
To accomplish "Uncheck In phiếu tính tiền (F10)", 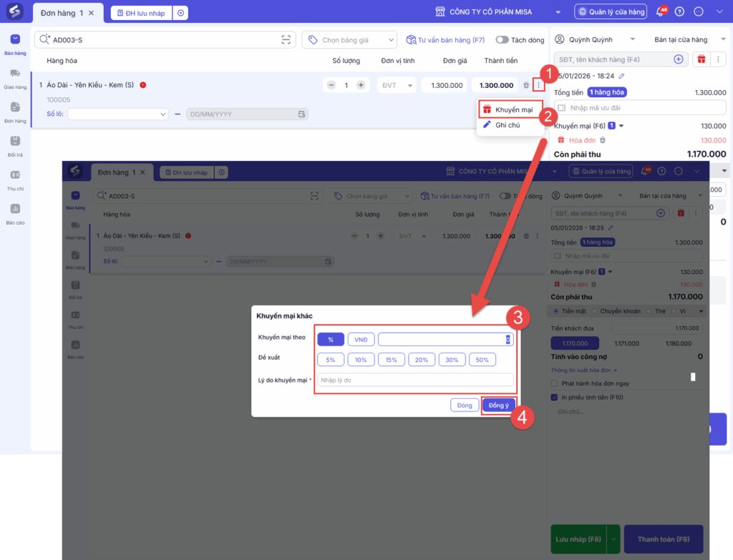I will tap(554, 398).
